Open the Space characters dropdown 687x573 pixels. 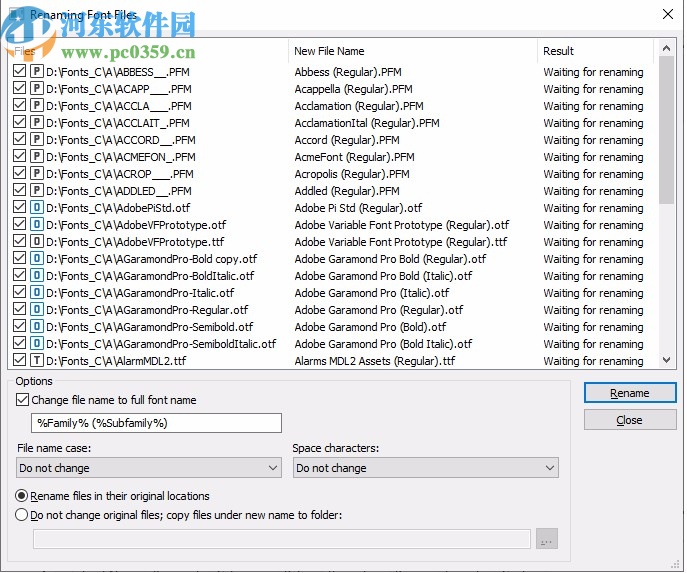pos(425,468)
